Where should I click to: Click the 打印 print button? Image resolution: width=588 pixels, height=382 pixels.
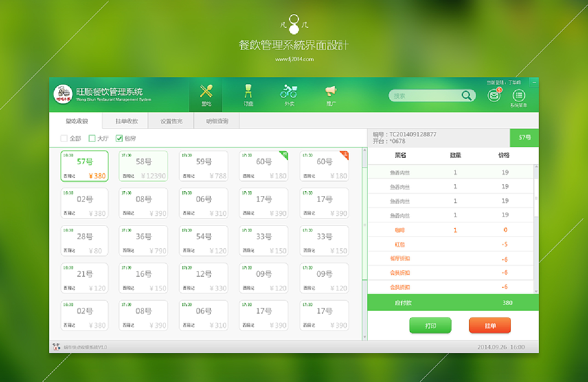tap(430, 325)
